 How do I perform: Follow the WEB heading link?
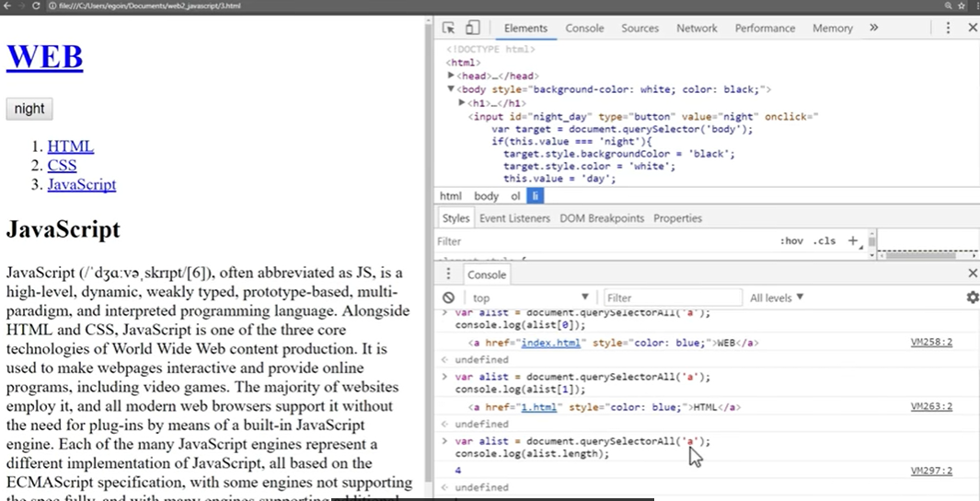pyautogui.click(x=44, y=56)
